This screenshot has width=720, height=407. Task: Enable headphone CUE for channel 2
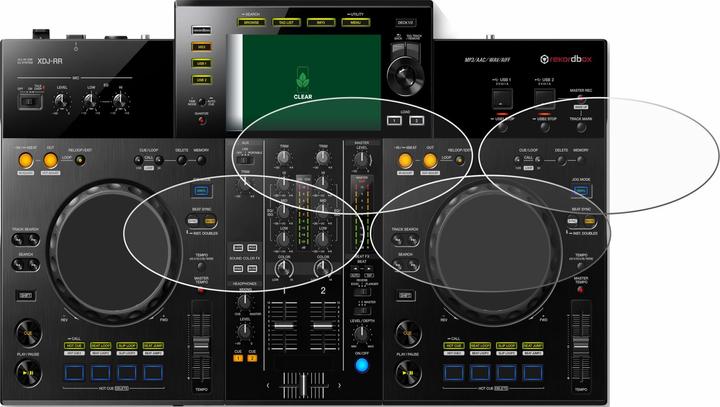pos(252,358)
